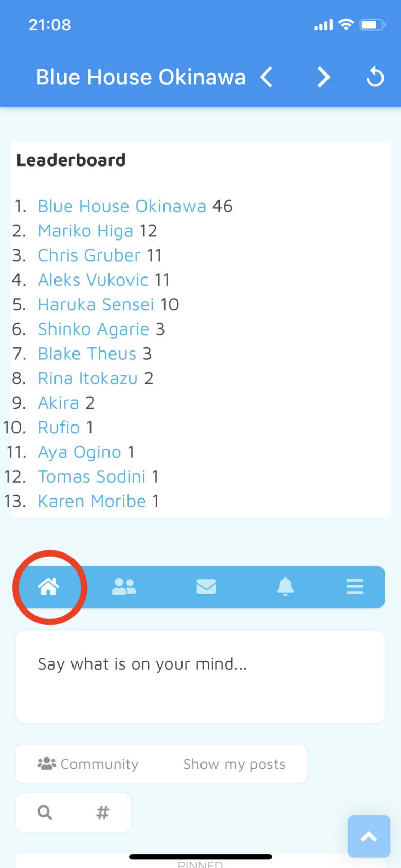
Task: Select the Show my posts tab
Action: 234,764
